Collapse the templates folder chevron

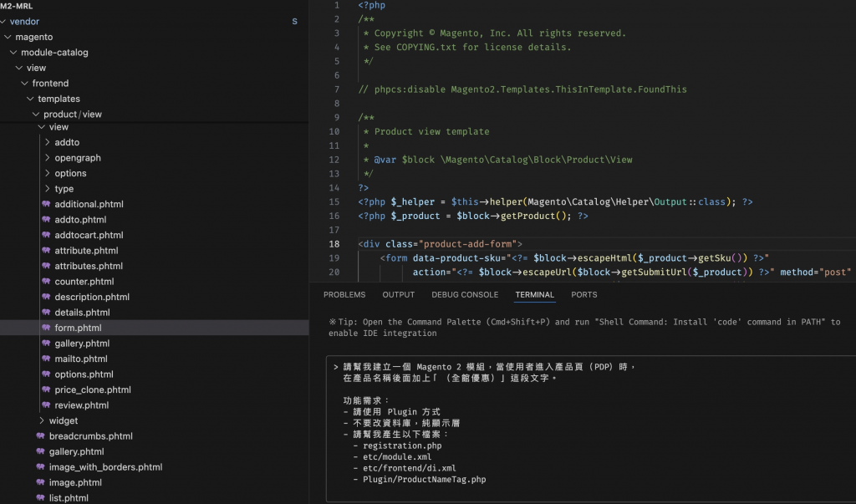pyautogui.click(x=31, y=99)
